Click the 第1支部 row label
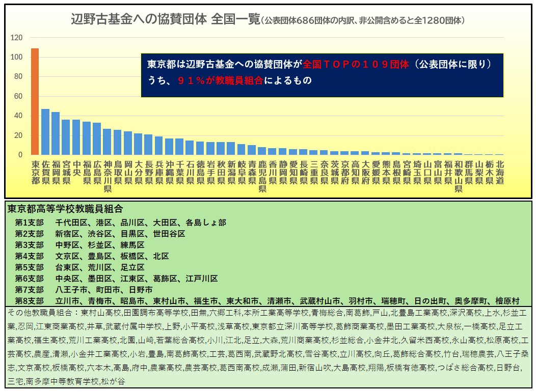Screen dimensions: 536x392 tap(30, 222)
